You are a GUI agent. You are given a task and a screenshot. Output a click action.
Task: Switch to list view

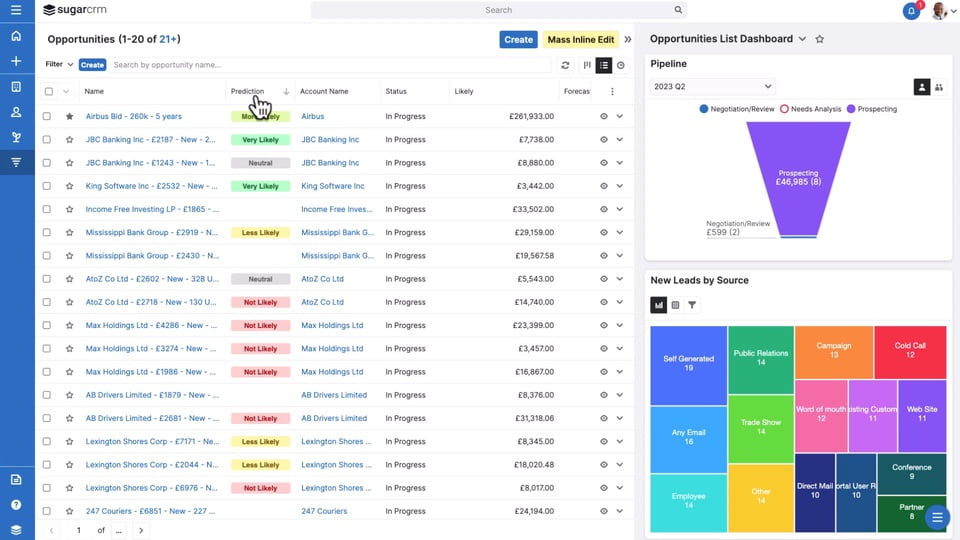tap(604, 65)
